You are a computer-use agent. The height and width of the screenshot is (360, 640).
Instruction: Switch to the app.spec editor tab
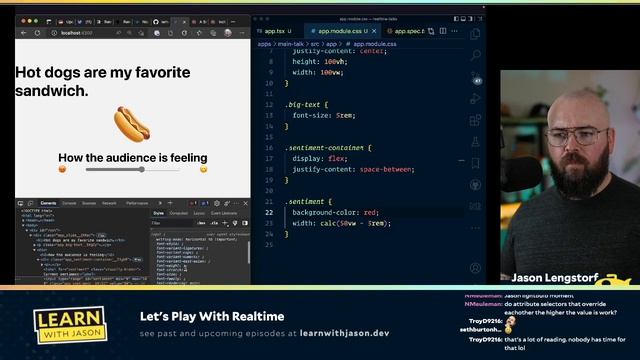click(x=405, y=31)
